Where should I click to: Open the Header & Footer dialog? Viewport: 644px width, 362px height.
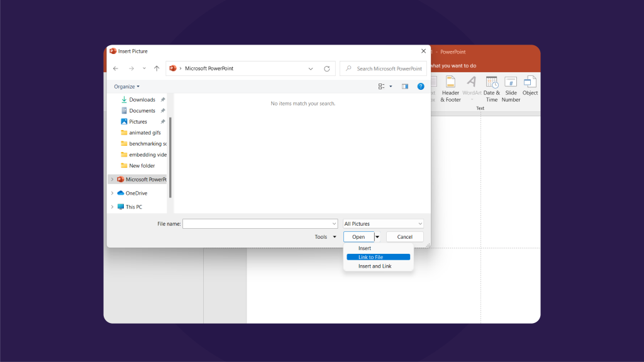[450, 89]
